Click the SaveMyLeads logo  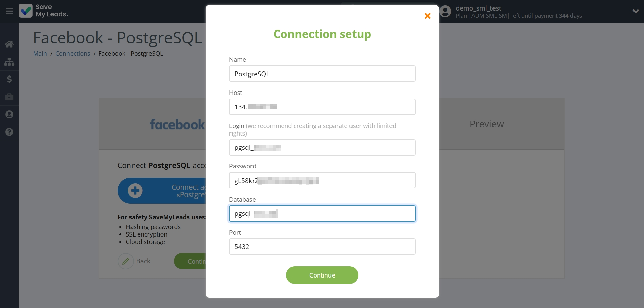point(43,11)
